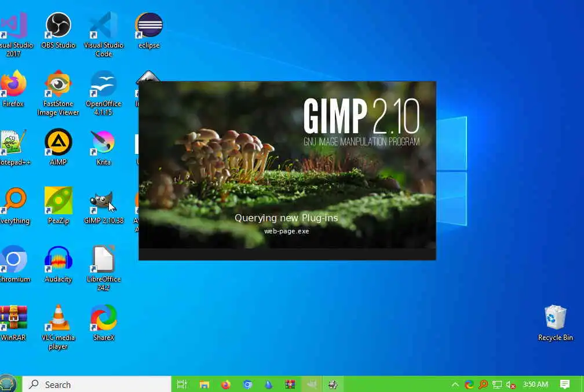584x392 pixels.
Task: Open the network status tray icon
Action: (x=497, y=384)
